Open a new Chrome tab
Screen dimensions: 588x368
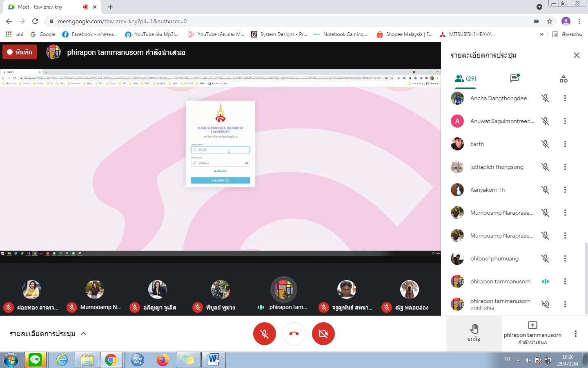pyautogui.click(x=110, y=7)
